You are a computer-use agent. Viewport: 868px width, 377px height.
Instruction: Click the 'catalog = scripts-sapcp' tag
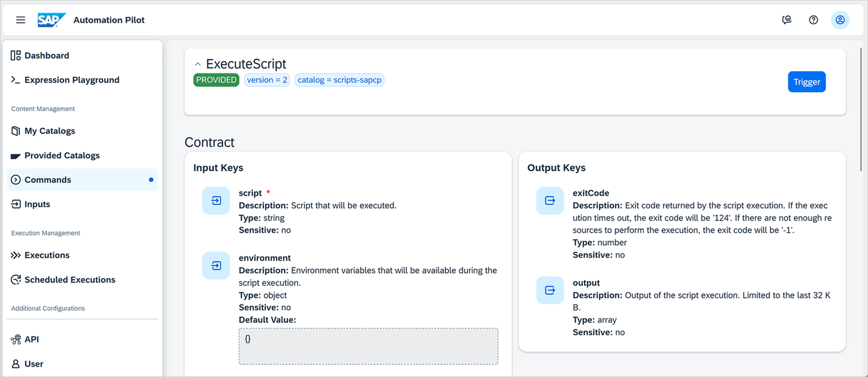[x=339, y=80]
